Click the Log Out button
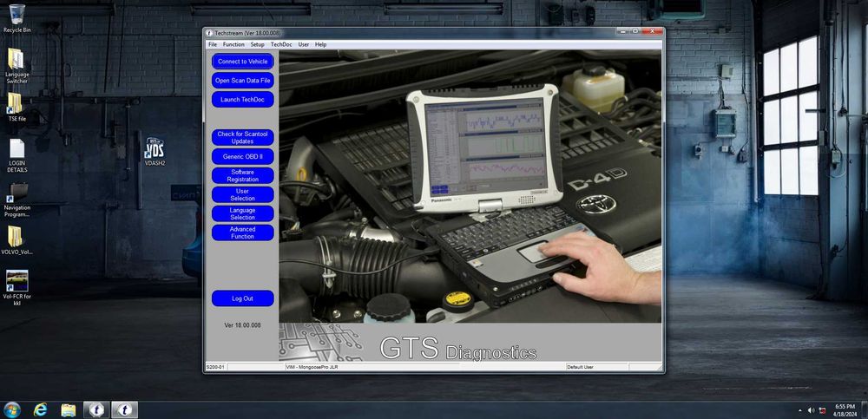Viewport: 868px width, 419px height. pyautogui.click(x=242, y=298)
